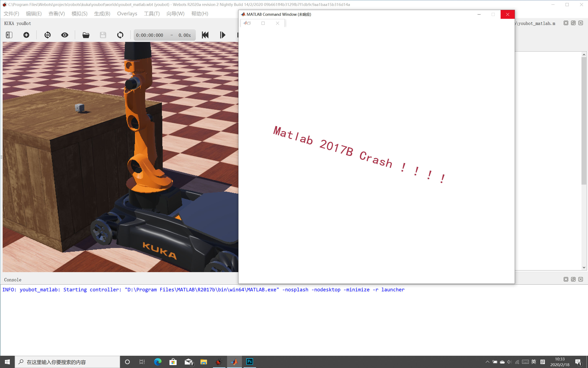Image resolution: width=588 pixels, height=368 pixels.
Task: Switch to Photoshop on the taskbar
Action: [x=249, y=362]
